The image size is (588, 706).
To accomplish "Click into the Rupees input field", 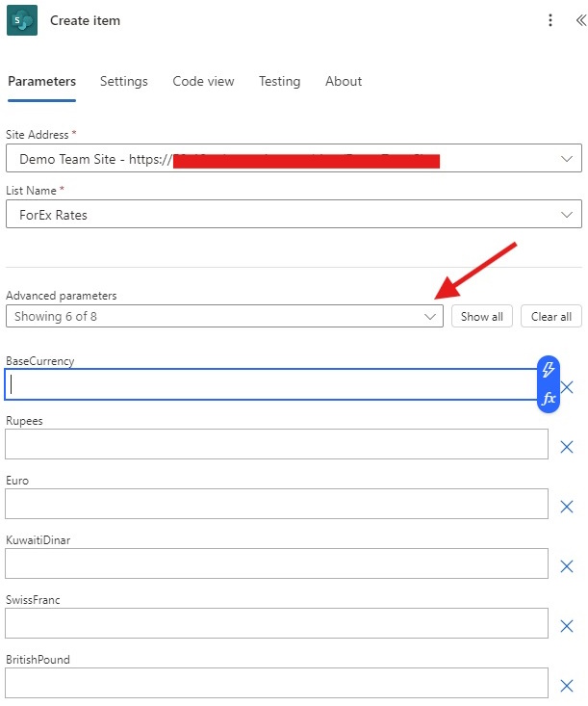I will tap(277, 444).
